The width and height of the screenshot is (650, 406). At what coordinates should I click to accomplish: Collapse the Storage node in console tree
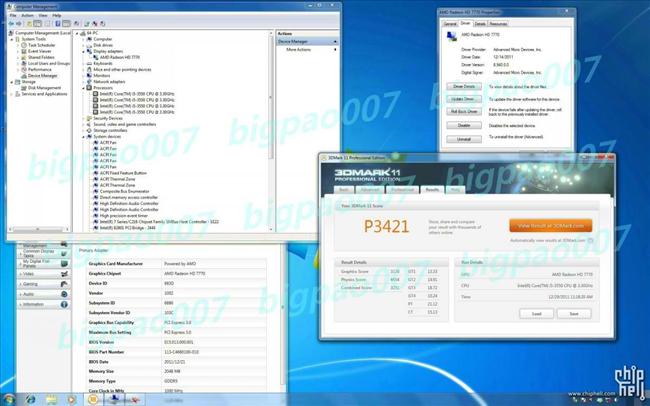coord(12,82)
